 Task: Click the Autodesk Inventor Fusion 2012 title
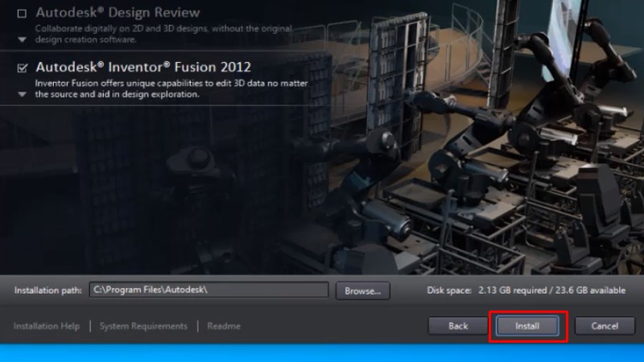[x=143, y=67]
